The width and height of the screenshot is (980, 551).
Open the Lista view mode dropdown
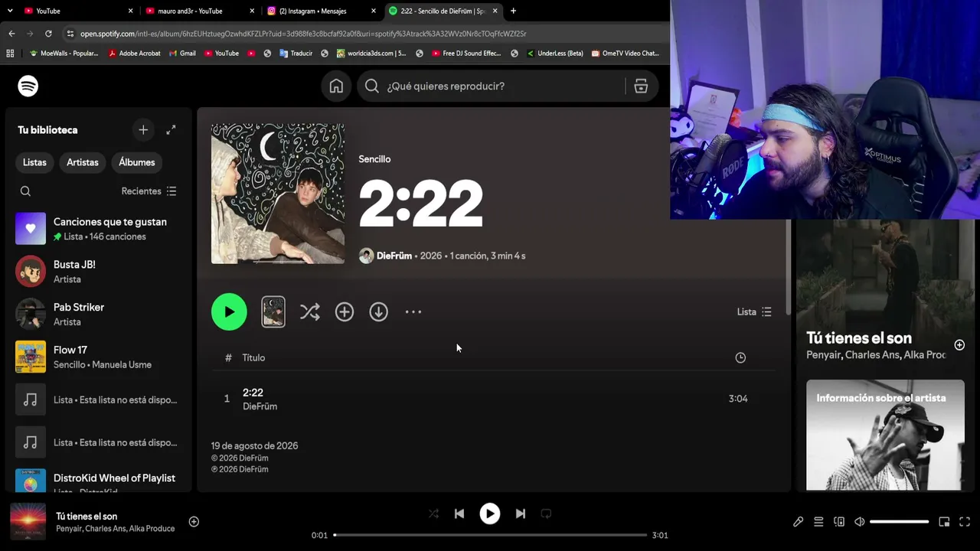pyautogui.click(x=754, y=312)
